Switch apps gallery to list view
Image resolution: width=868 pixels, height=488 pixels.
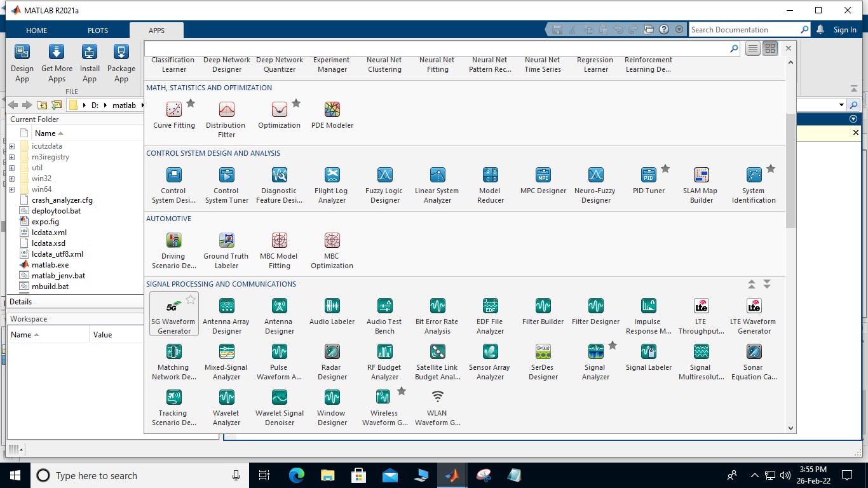[x=753, y=48]
